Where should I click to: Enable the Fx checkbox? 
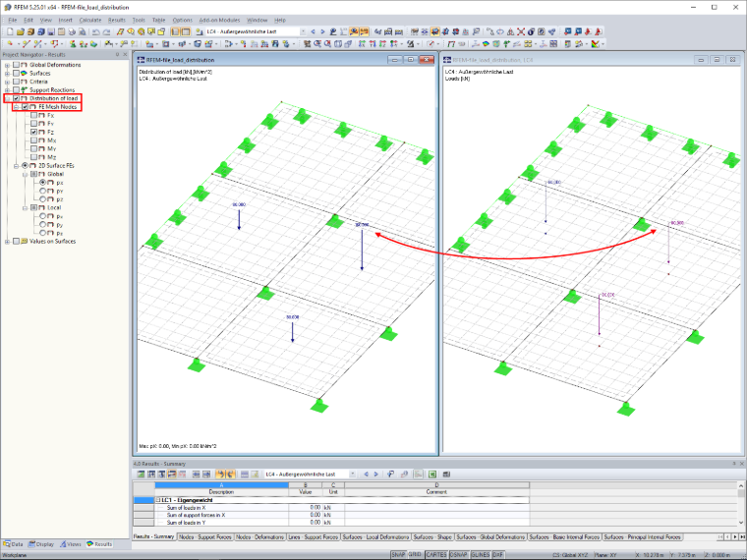tap(33, 115)
